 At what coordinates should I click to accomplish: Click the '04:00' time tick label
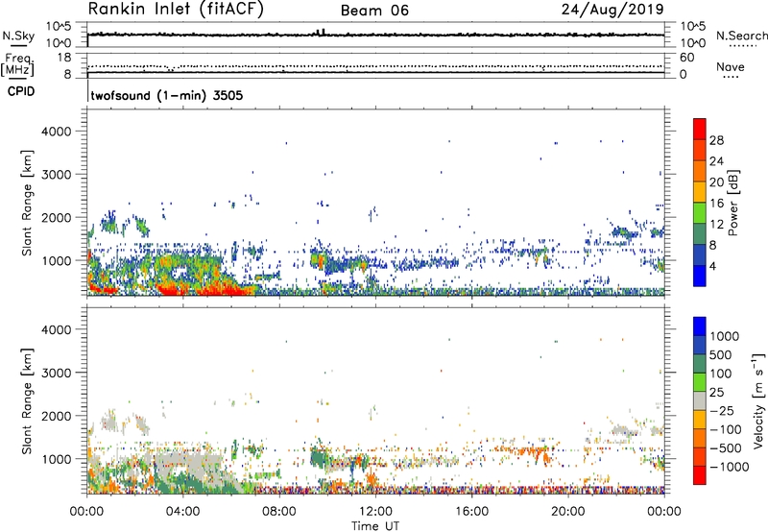click(x=182, y=512)
